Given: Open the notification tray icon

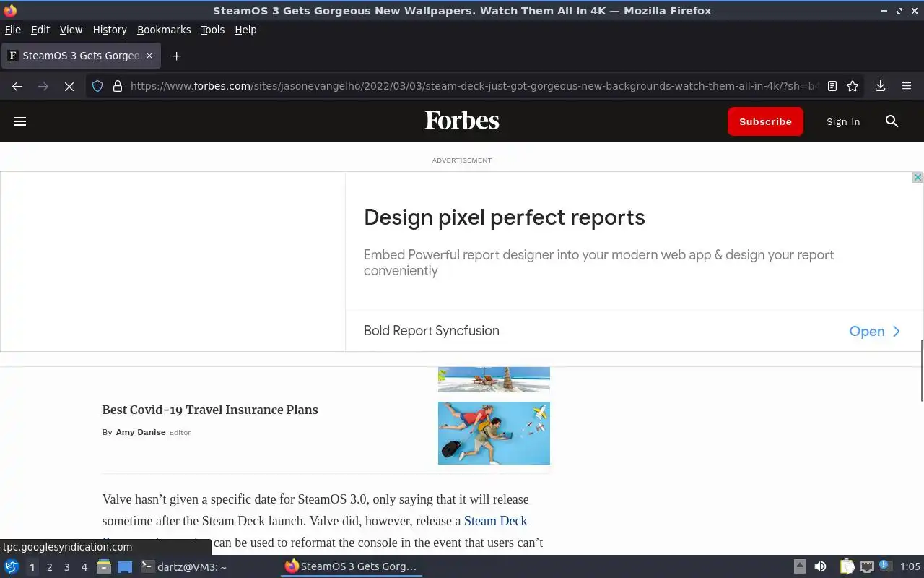Looking at the screenshot, I should click(x=884, y=565).
